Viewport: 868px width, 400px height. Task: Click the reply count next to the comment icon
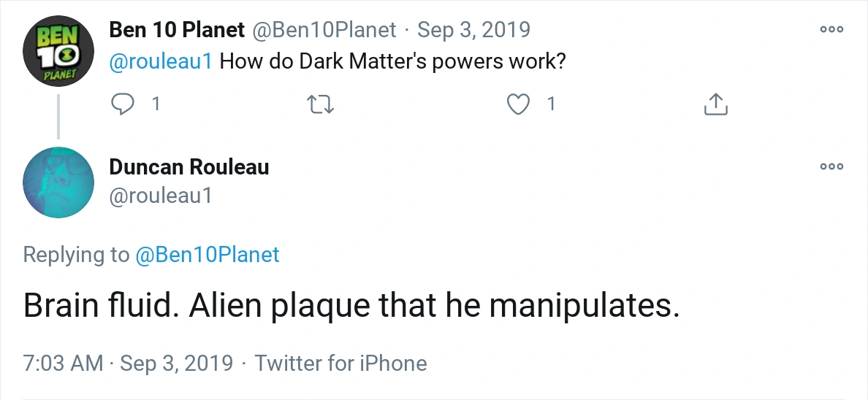pyautogui.click(x=155, y=104)
